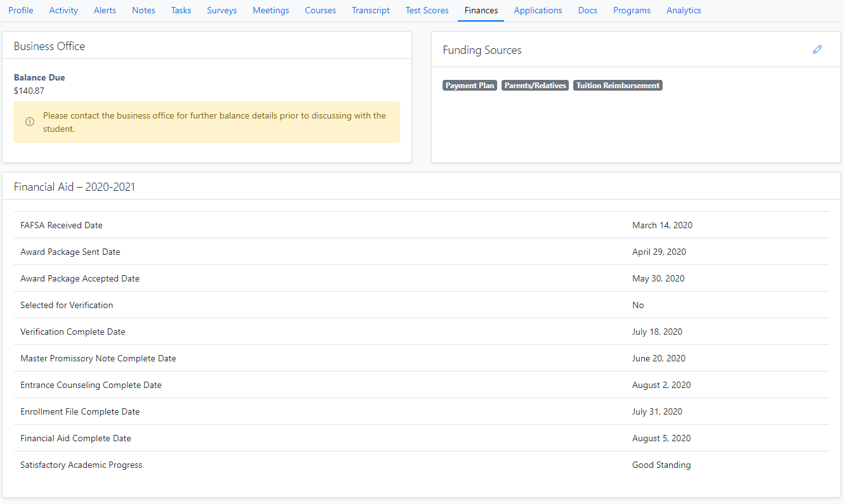Edit funding sources with the pencil icon
Screen dimensions: 844x504
817,49
